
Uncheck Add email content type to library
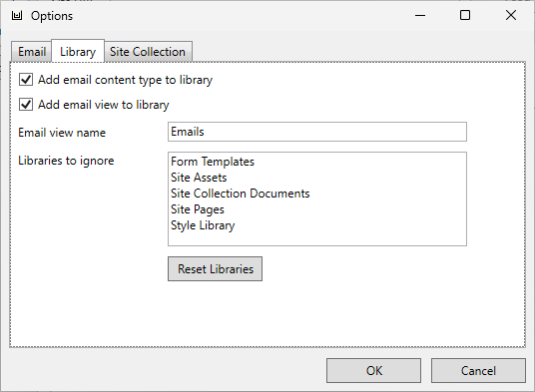[26, 80]
